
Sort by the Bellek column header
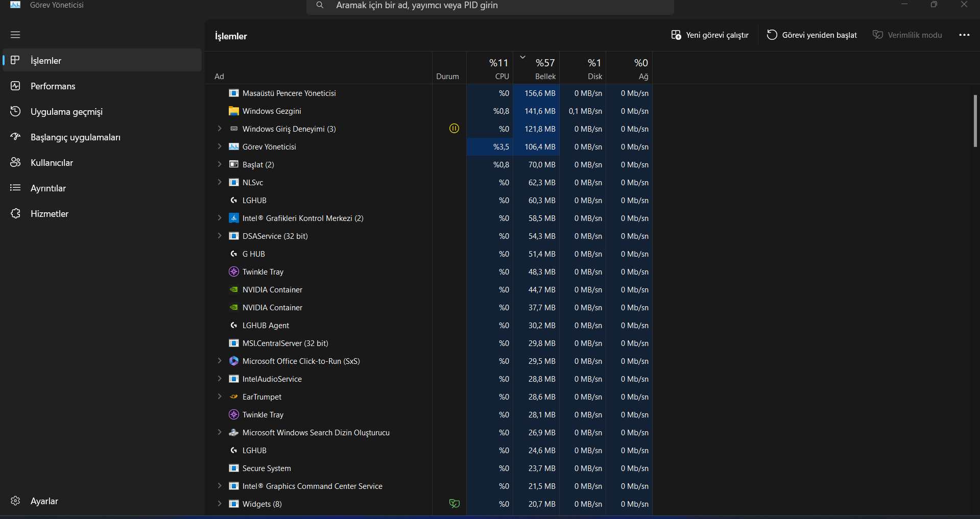click(x=536, y=68)
